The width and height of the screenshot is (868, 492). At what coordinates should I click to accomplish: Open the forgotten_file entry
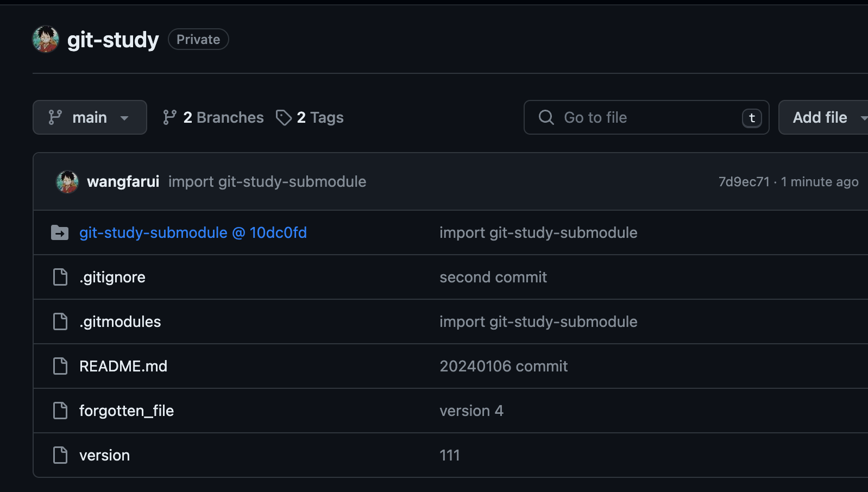coord(127,411)
